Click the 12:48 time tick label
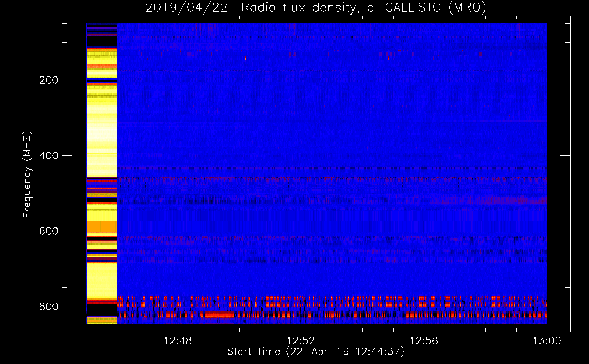The width and height of the screenshot is (589, 364). (x=178, y=341)
